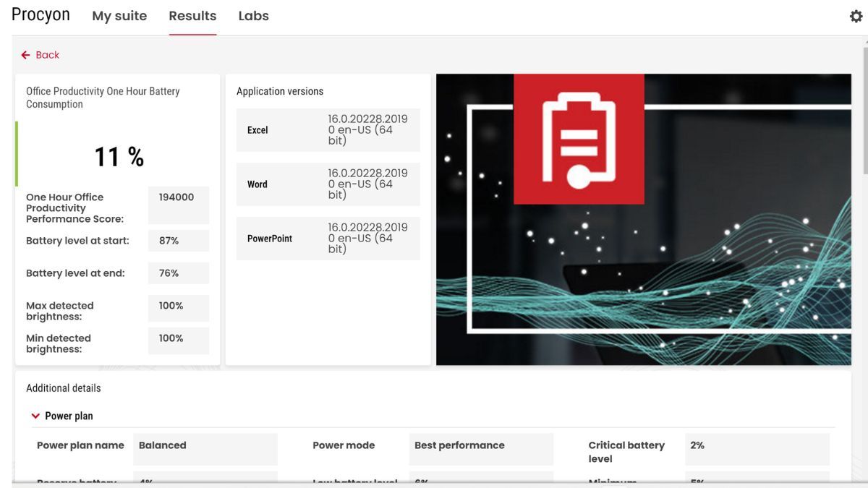Click the Critical battery level 2% value
The height and width of the screenshot is (488, 868).
tap(757, 449)
